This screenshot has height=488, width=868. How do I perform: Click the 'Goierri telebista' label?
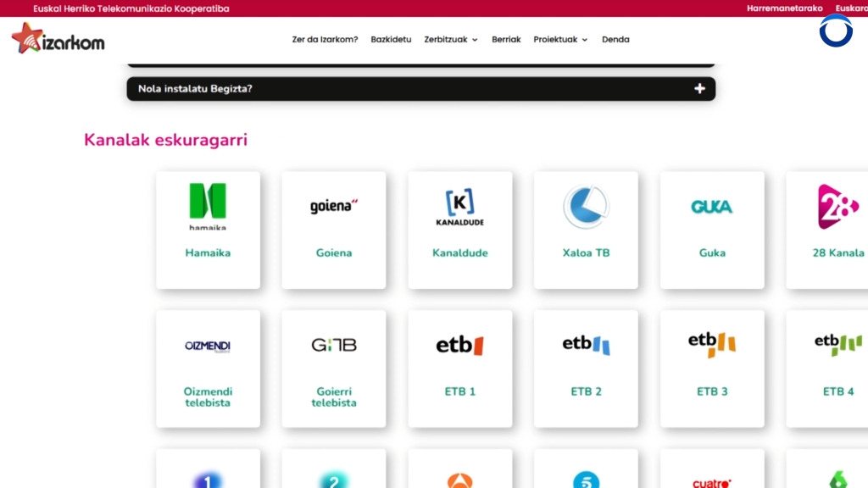[334, 397]
